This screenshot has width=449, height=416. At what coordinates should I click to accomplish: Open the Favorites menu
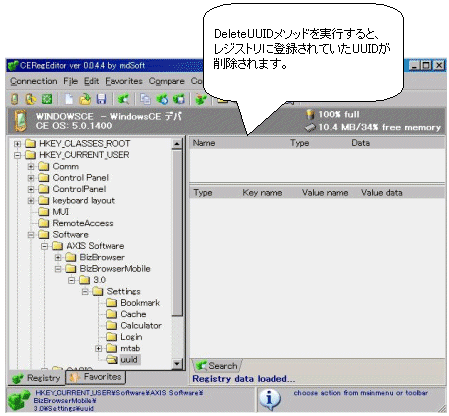click(124, 81)
